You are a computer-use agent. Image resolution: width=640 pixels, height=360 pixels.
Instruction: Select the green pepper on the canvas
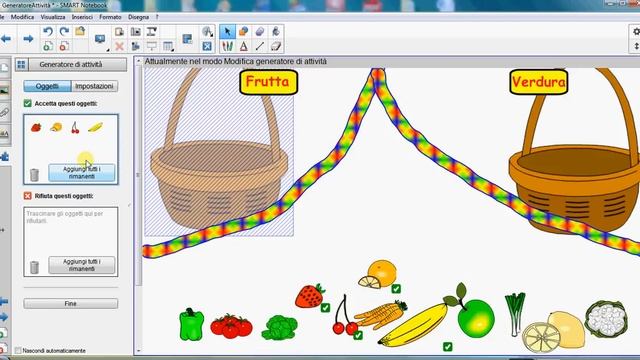[x=191, y=324]
